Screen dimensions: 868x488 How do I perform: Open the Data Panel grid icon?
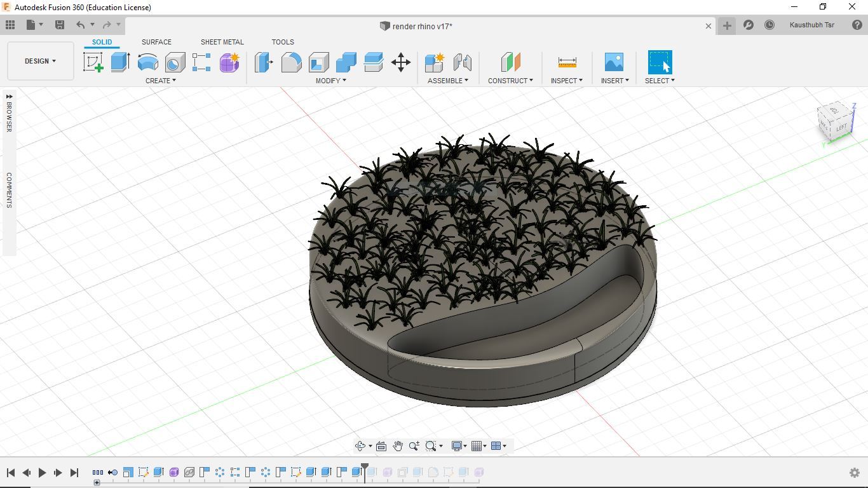(x=10, y=25)
